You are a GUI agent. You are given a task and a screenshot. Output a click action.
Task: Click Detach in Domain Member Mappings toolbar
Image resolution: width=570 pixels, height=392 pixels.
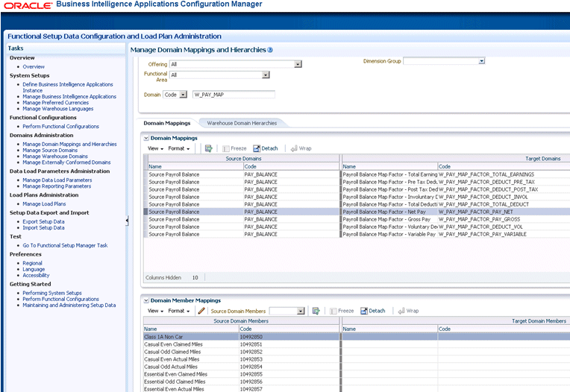[x=372, y=311]
